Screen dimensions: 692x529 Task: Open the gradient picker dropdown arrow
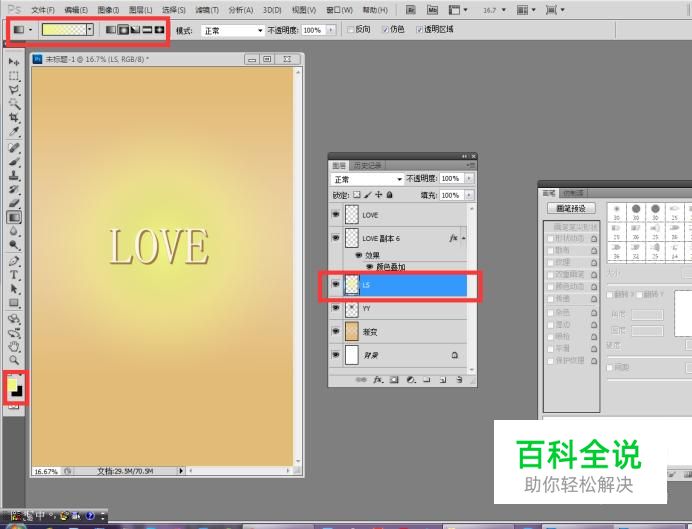tap(90, 30)
